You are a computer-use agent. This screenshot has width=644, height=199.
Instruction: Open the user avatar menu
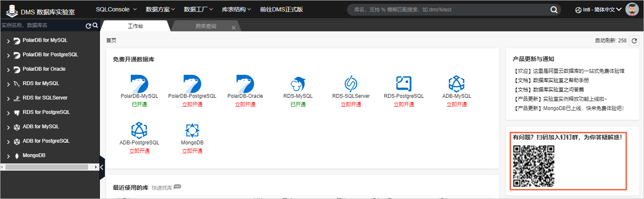click(x=632, y=10)
